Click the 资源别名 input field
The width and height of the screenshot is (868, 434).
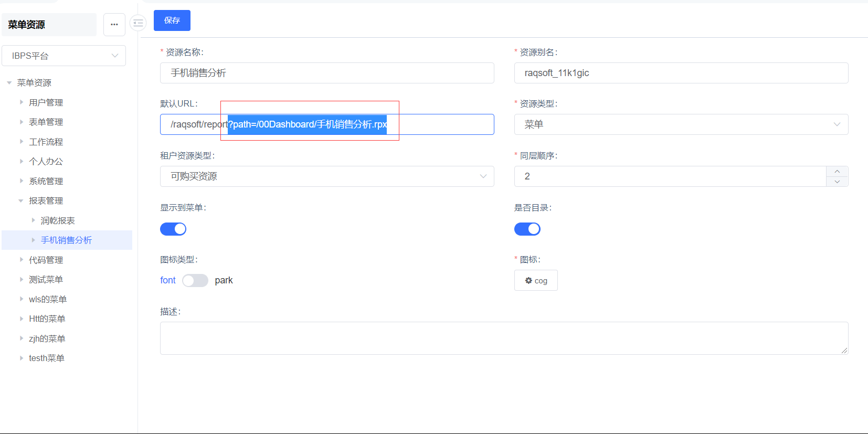pos(681,73)
